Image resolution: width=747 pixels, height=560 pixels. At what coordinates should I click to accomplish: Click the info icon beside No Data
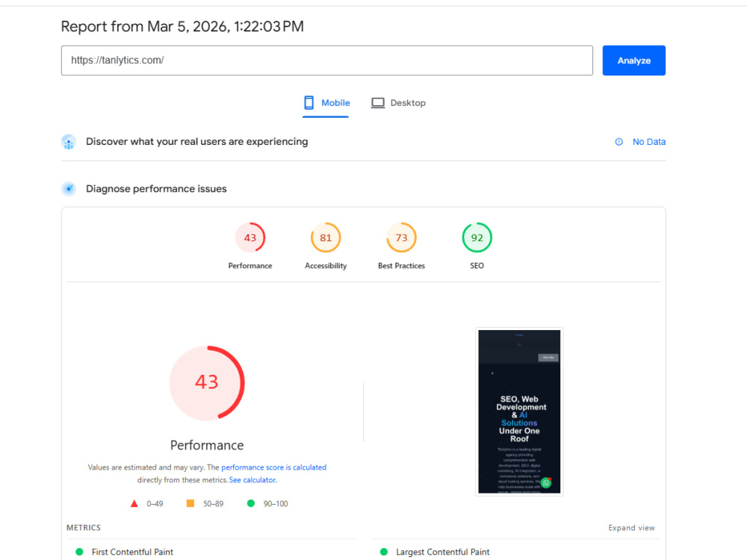(x=619, y=142)
